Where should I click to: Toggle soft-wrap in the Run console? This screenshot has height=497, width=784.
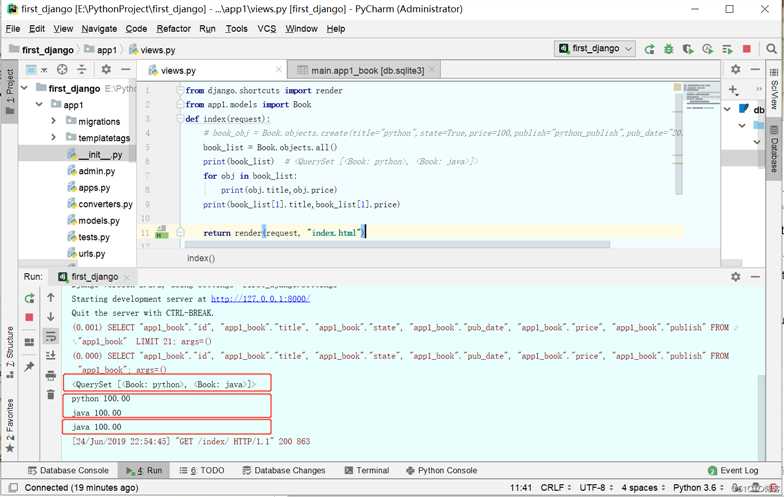[51, 336]
